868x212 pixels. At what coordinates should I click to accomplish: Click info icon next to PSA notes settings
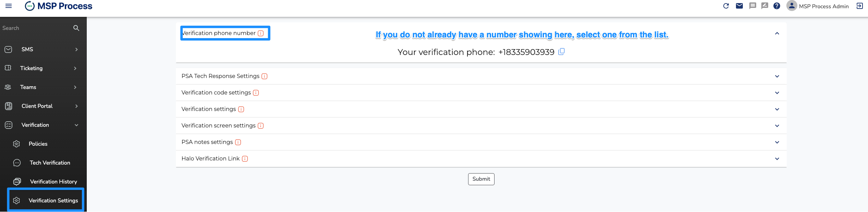click(x=238, y=142)
